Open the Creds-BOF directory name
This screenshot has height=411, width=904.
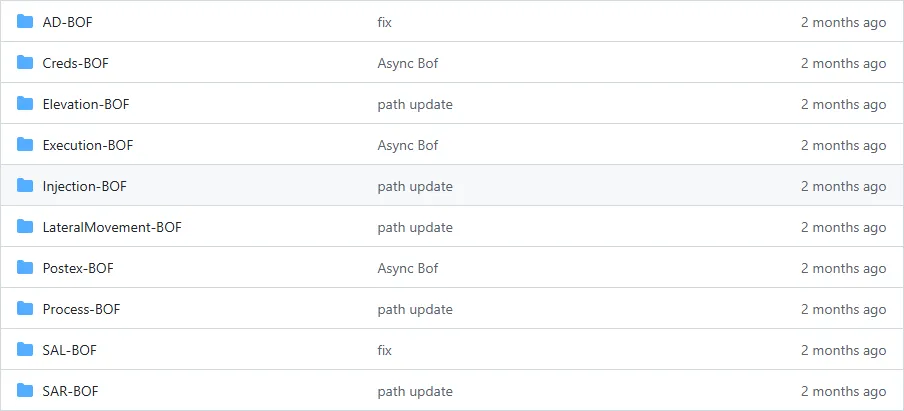click(x=75, y=63)
